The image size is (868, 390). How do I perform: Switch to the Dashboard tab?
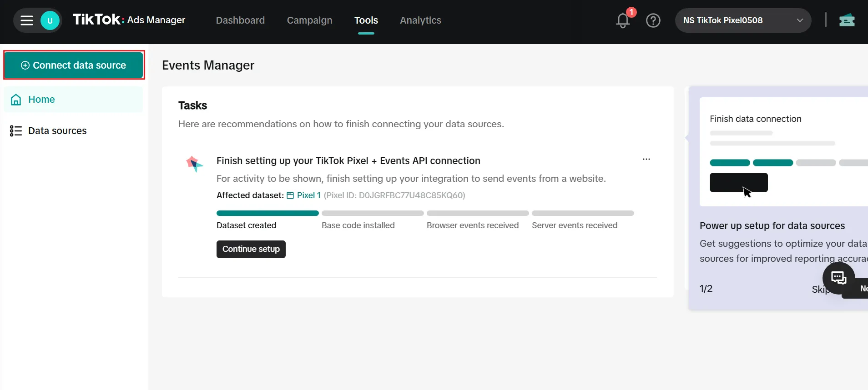pos(240,20)
